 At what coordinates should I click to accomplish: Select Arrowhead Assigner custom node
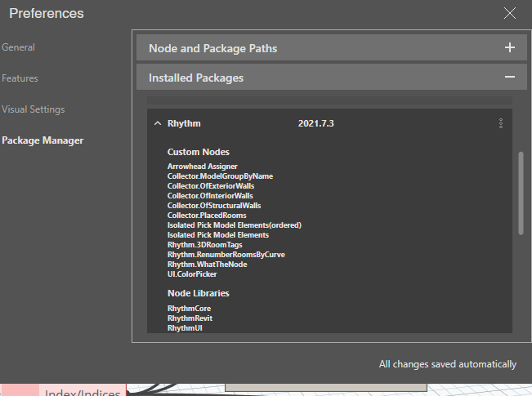(x=202, y=167)
